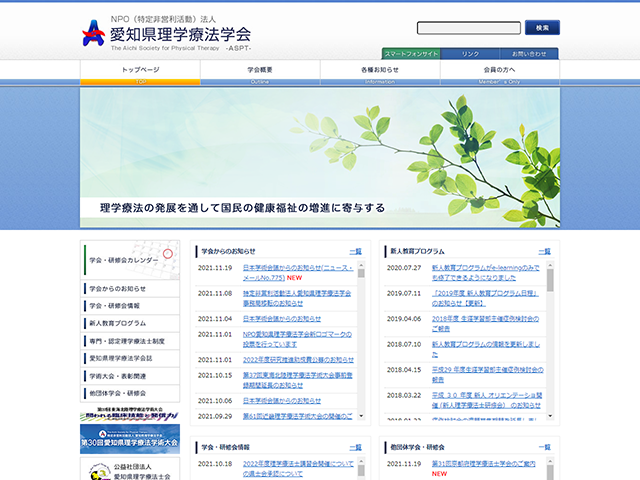Viewport: 640px width, 480px height.
Task: Open the リンク header tab
Action: [x=470, y=53]
